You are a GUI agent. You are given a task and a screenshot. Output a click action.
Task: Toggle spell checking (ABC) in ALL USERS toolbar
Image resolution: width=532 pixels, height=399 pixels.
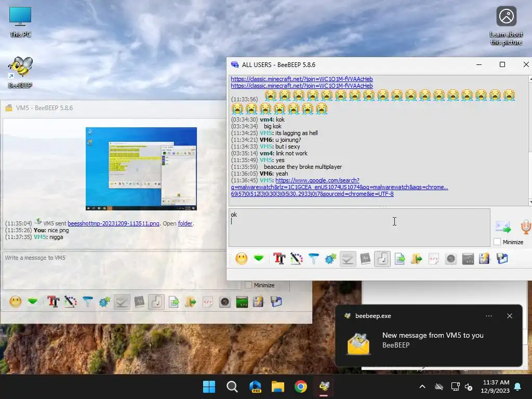point(348,259)
